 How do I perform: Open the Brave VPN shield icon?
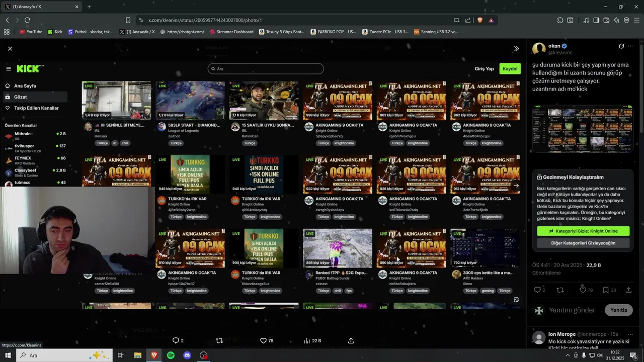click(x=626, y=20)
